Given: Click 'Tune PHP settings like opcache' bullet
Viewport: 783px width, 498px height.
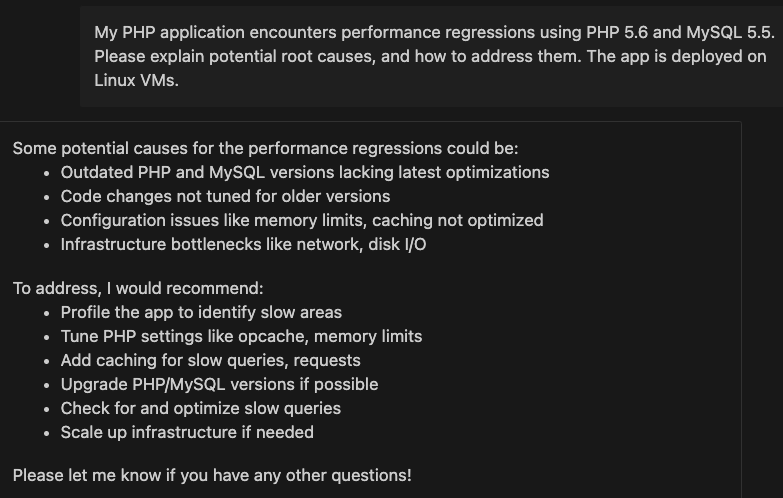Looking at the screenshot, I should point(241,336).
